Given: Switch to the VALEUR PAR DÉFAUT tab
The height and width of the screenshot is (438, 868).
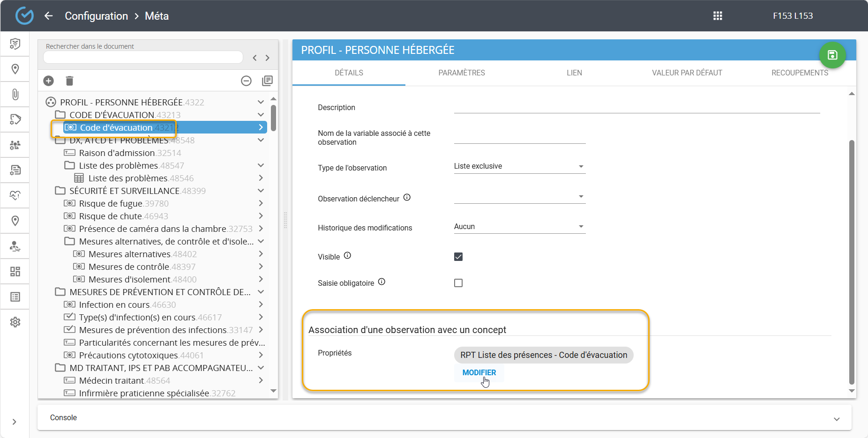Looking at the screenshot, I should pos(687,73).
